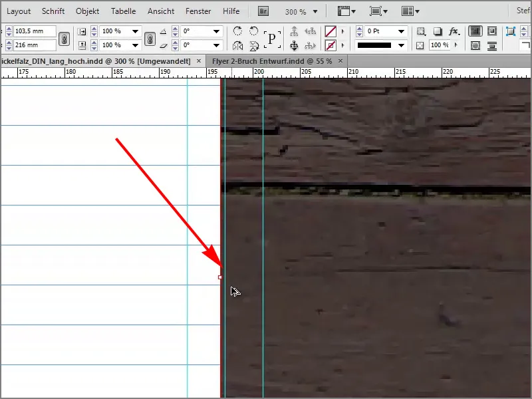
Task: Click the horizontal ruler at 200 mark
Action: (x=259, y=72)
